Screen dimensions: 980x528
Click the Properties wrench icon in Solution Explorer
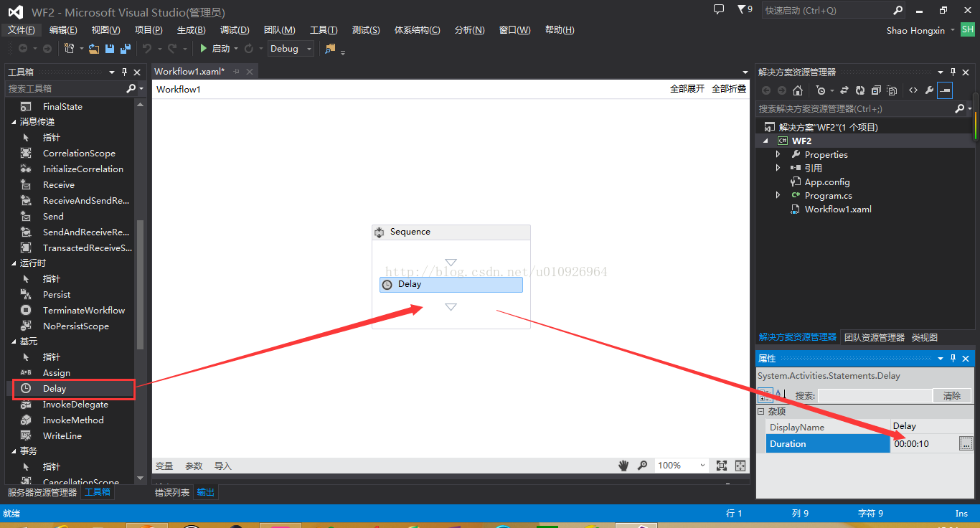point(929,90)
